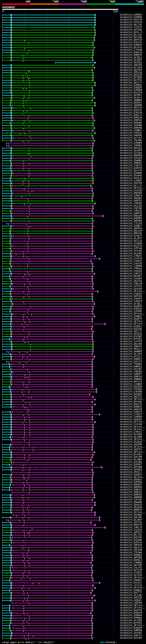146x644 pixels.
Task: Click the UniRef100_B9YLJ3 label
Action: tap(131, 32)
